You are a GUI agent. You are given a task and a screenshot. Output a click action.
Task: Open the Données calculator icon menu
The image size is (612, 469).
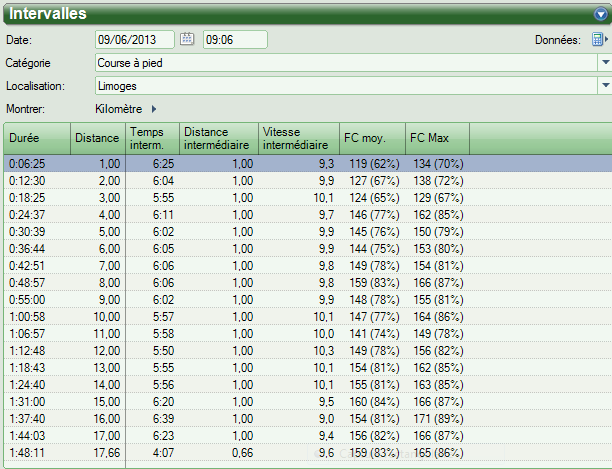600,39
